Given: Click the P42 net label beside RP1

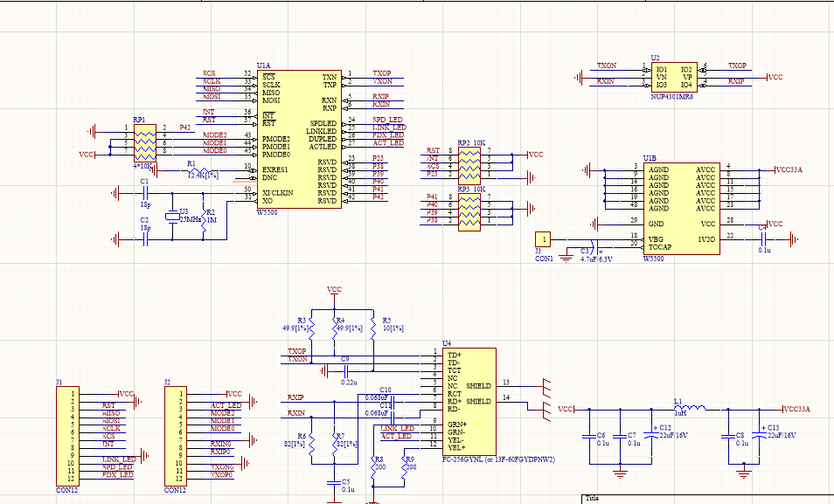Looking at the screenshot, I should click(184, 128).
